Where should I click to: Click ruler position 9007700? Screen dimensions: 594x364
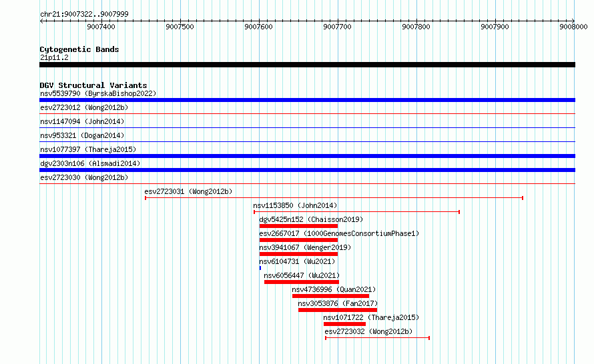click(337, 27)
